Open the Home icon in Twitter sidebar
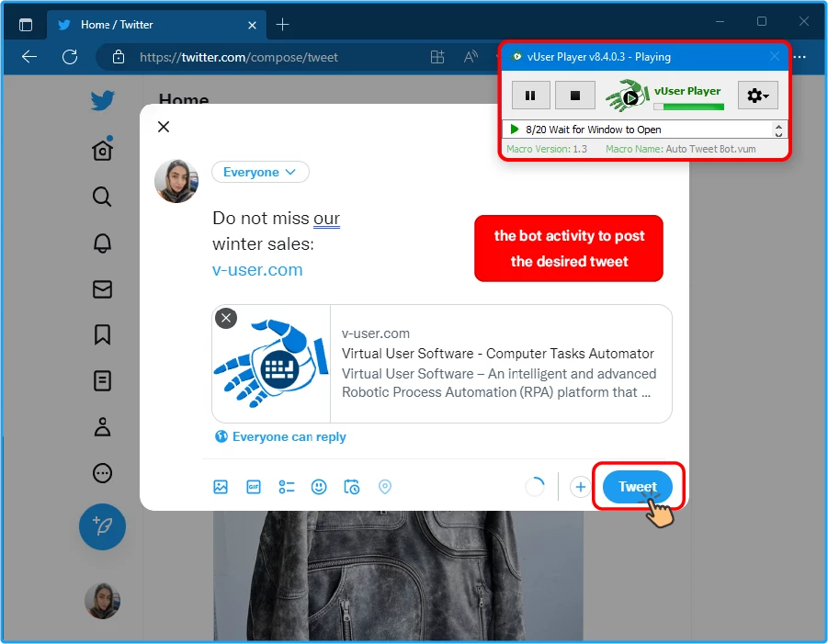The image size is (828, 644). [102, 150]
